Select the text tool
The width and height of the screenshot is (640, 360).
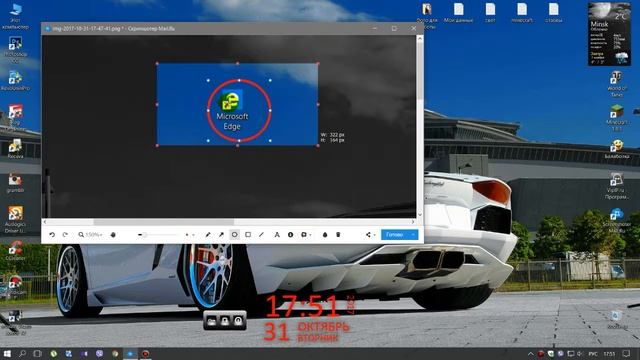pos(277,235)
